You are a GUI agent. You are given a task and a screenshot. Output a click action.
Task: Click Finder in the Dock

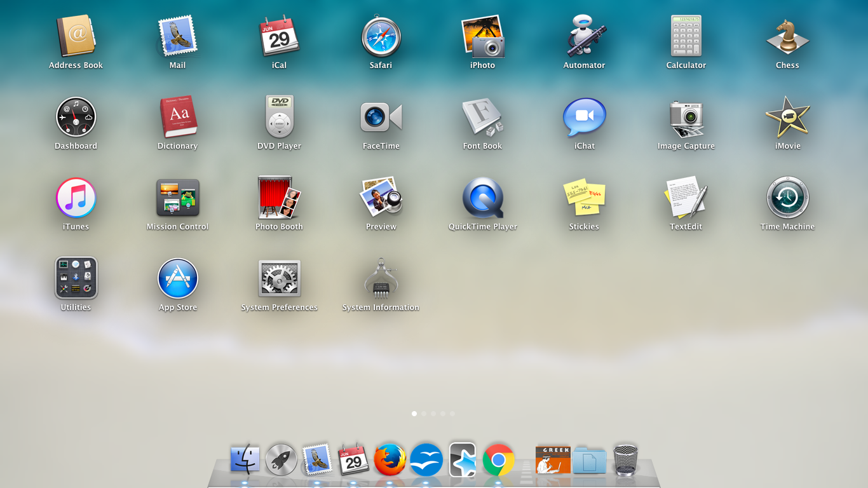[245, 459]
